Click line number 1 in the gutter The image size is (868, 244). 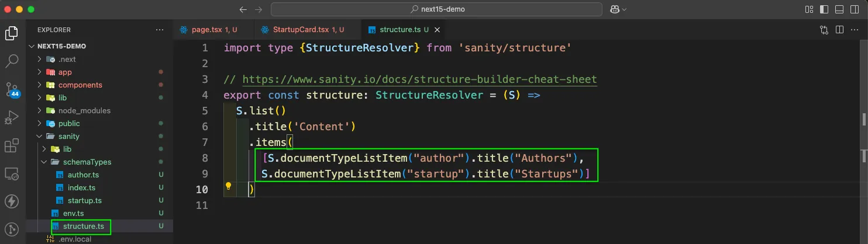(204, 48)
